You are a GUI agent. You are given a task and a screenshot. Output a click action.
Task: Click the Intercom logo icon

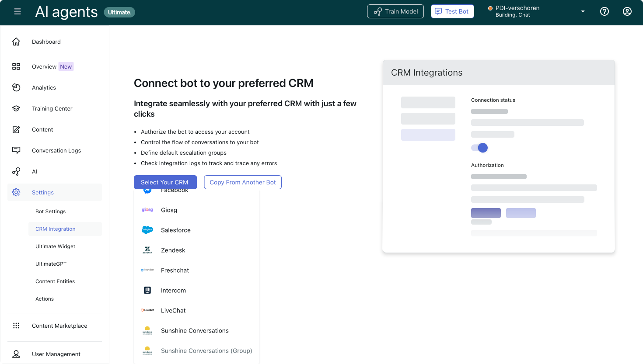pos(147,290)
